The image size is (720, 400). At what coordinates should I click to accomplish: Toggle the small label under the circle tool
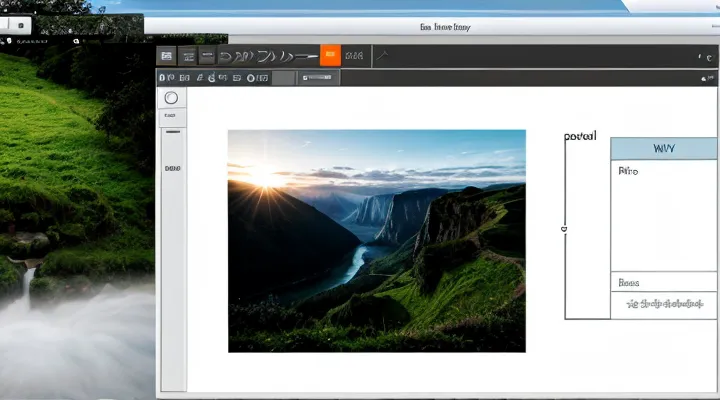tap(172, 115)
